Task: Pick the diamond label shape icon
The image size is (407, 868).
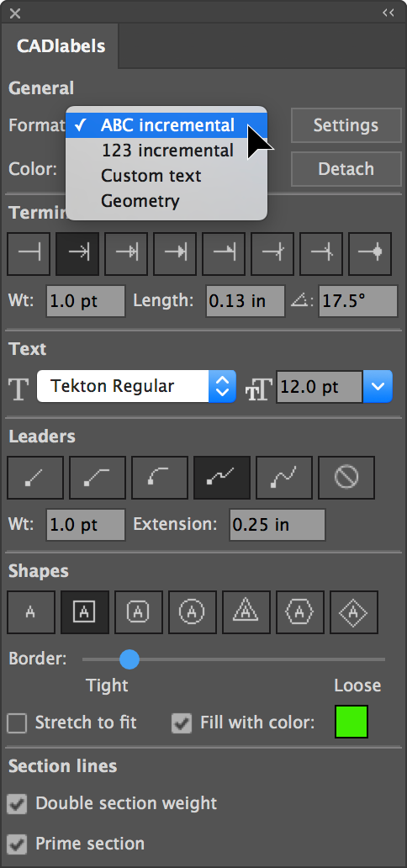Action: pyautogui.click(x=354, y=612)
